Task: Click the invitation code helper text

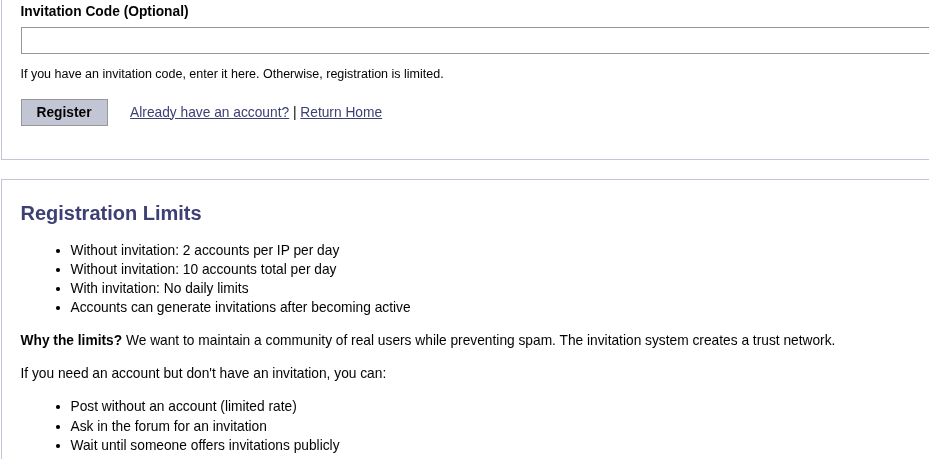Action: click(231, 74)
